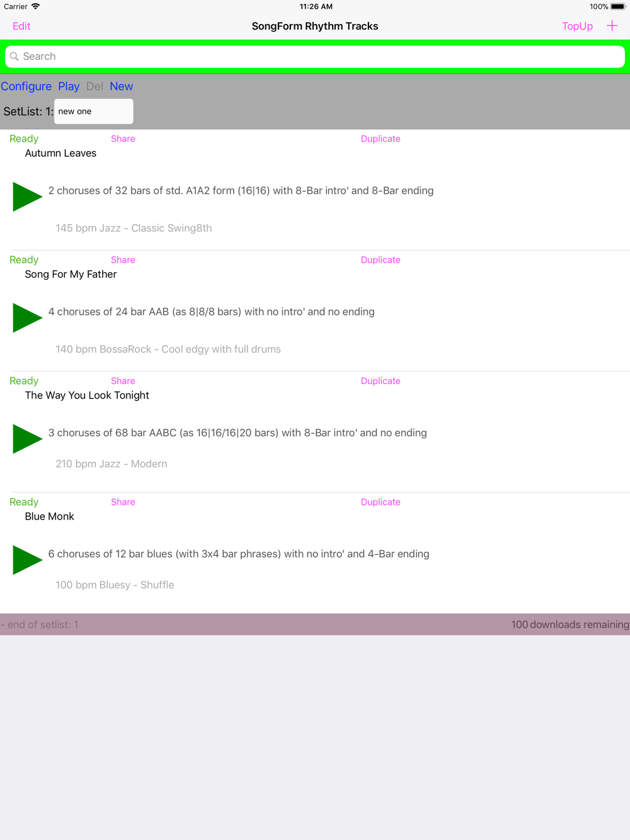Edit the setlist name 'new one'
This screenshot has width=630, height=840.
click(x=94, y=111)
